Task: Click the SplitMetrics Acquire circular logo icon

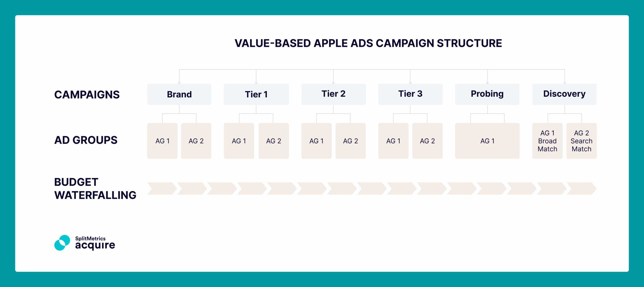Action: (x=62, y=243)
